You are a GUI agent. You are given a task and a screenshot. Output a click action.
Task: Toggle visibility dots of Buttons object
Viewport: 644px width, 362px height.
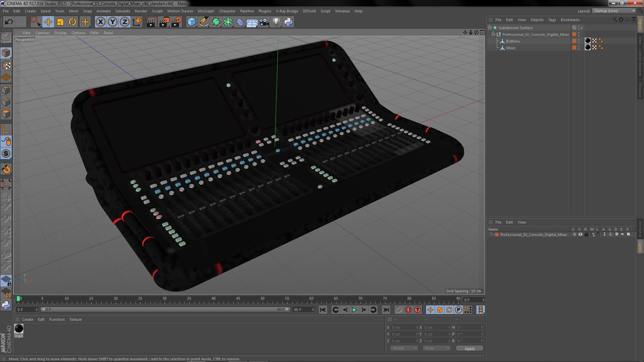tap(579, 41)
